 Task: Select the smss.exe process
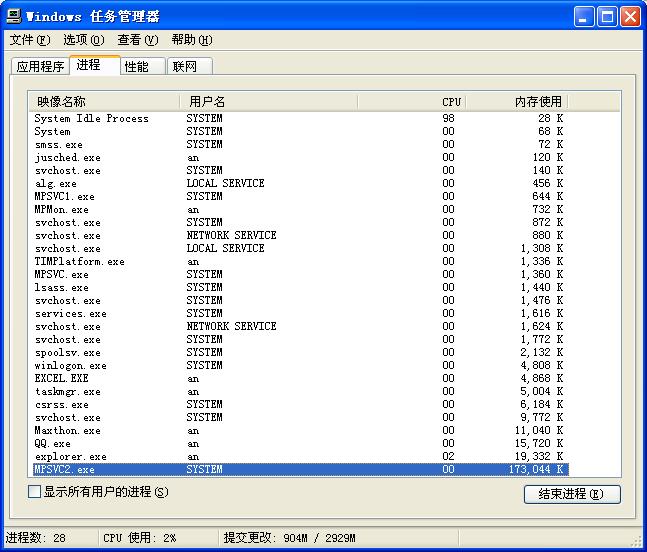point(300,144)
